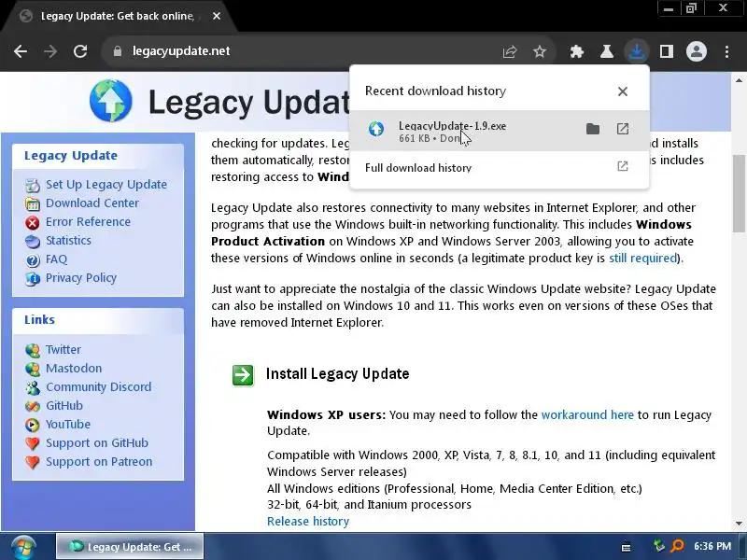Open the Windows Start button

23,547
